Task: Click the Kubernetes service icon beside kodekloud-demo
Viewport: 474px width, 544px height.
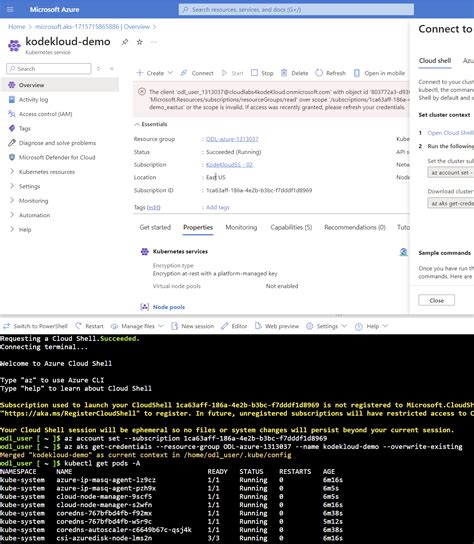Action: (14, 46)
